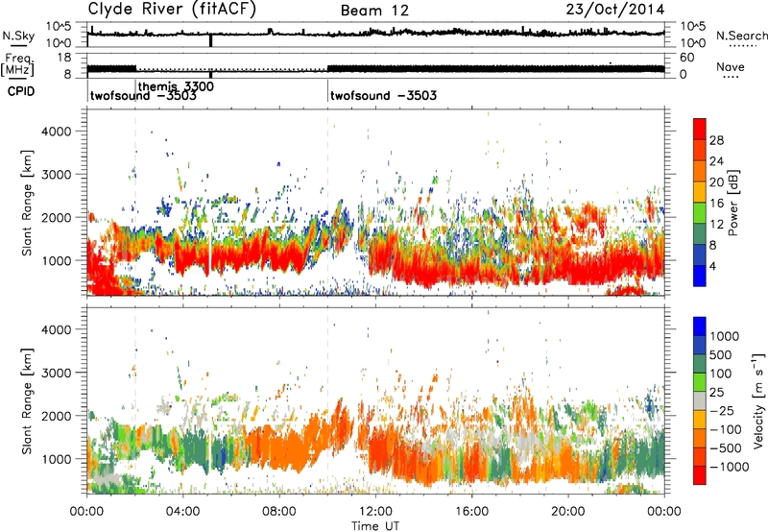Click the '28' tick on the power scale
Screen dimensions: 768x532
tap(716, 140)
